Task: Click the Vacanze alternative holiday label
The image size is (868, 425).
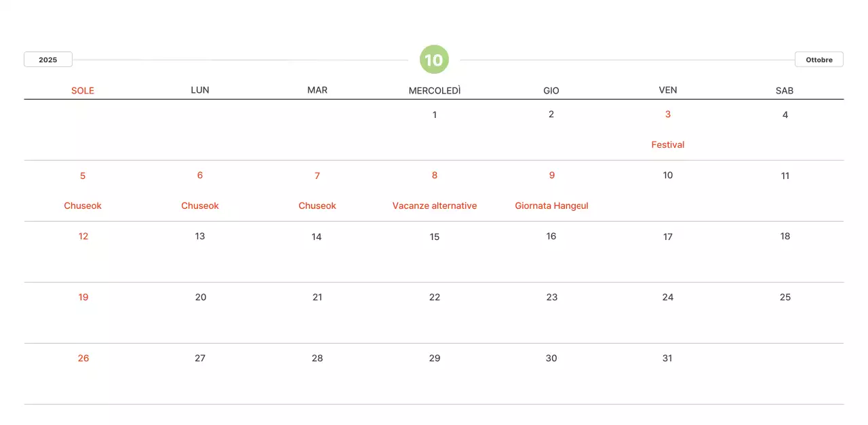Action: pyautogui.click(x=435, y=205)
